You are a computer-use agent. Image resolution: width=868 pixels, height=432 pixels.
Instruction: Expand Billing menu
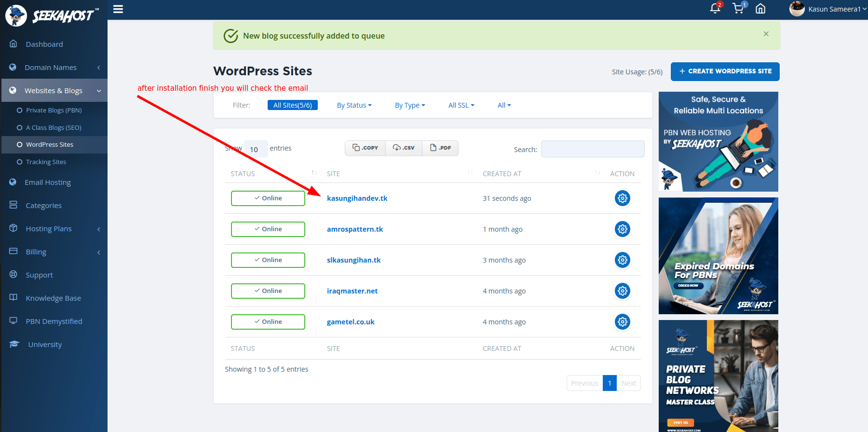tap(54, 251)
